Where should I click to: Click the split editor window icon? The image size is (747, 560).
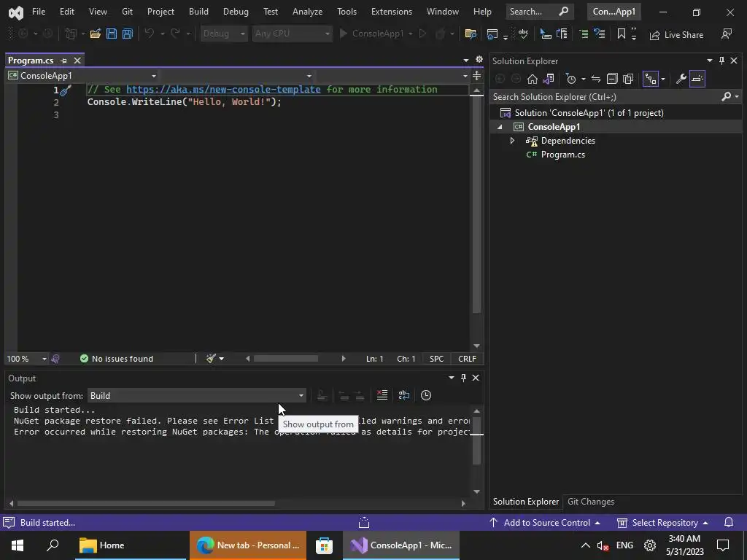click(477, 76)
